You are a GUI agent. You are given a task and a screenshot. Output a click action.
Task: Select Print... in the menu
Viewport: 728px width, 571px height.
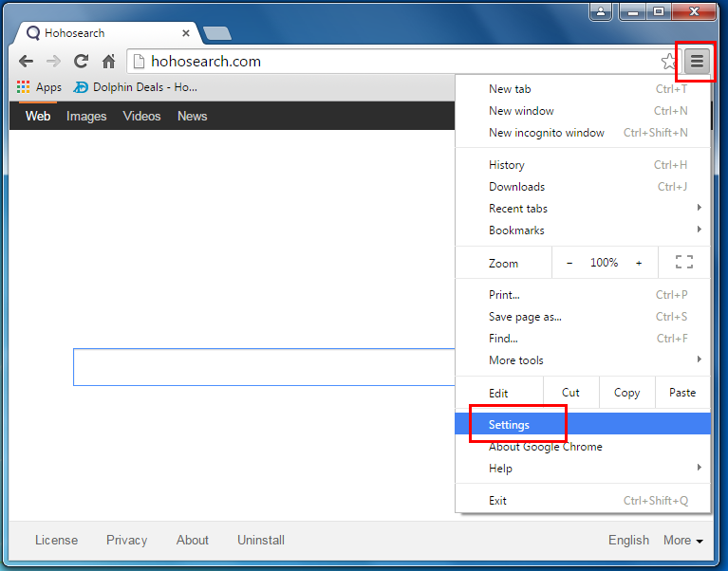[x=583, y=295]
